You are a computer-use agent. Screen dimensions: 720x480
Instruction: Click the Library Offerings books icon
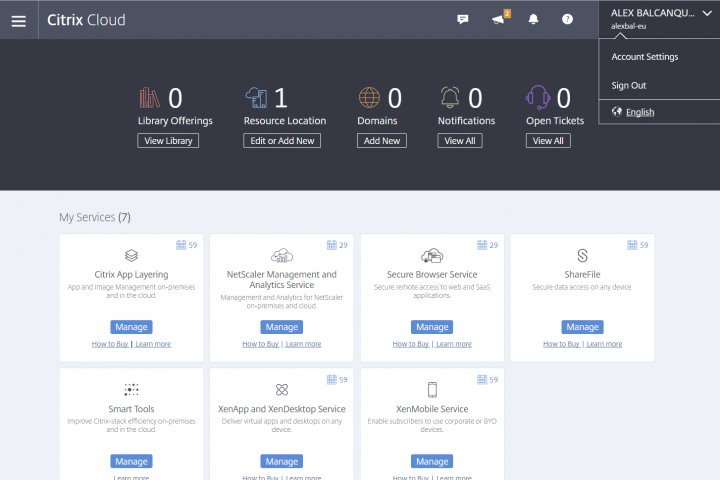tap(150, 98)
